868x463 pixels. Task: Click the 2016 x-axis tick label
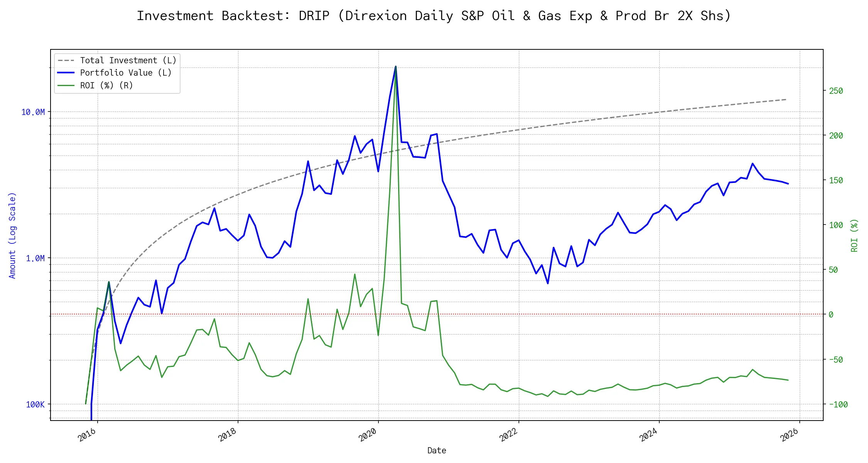(87, 435)
